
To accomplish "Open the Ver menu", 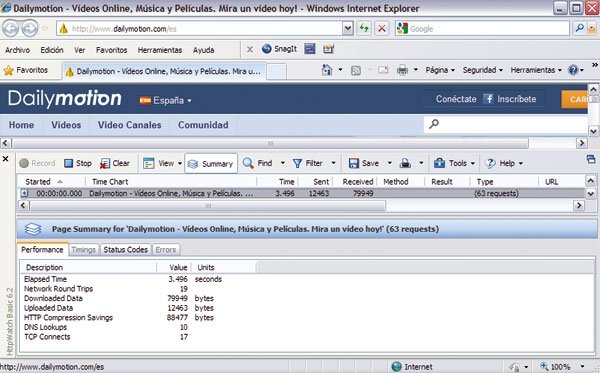I will point(80,50).
